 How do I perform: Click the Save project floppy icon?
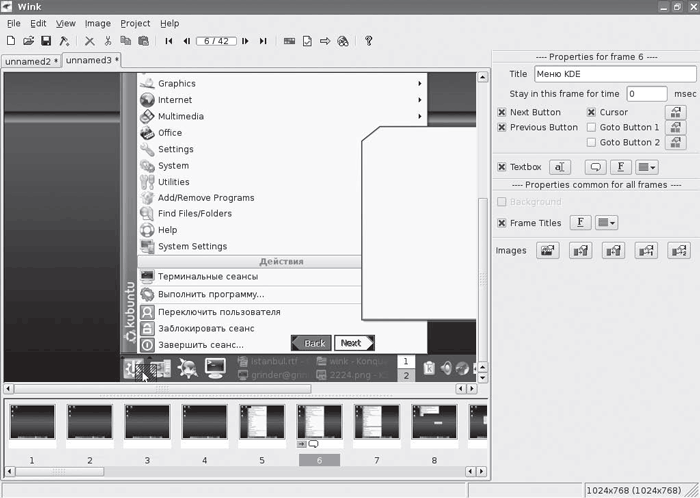(x=46, y=41)
